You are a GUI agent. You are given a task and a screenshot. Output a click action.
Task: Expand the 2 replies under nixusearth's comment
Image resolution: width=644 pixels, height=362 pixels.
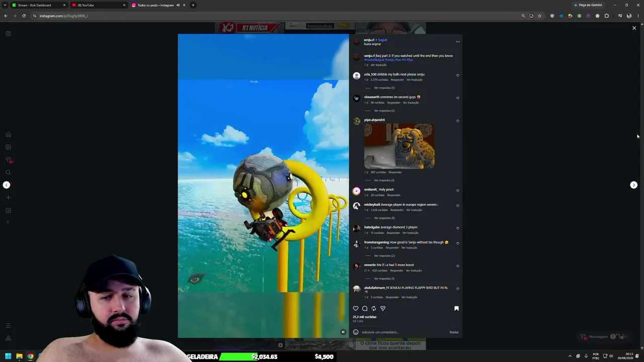point(384,111)
